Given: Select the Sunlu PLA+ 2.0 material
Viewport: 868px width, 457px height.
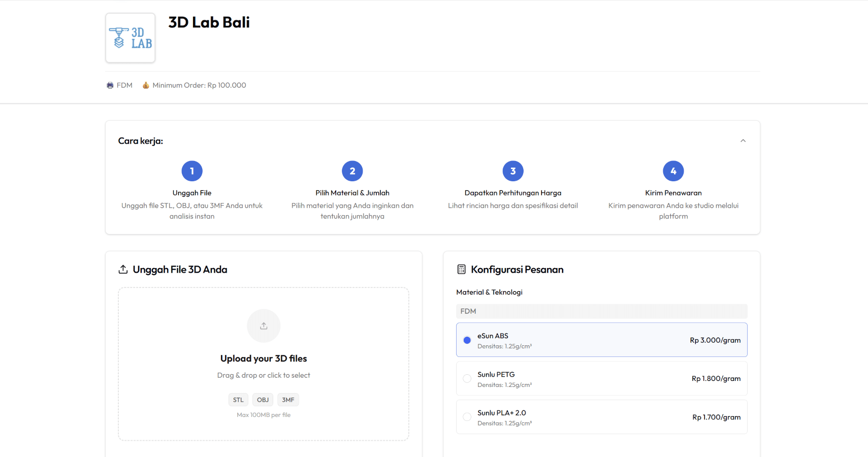Looking at the screenshot, I should click(601, 416).
